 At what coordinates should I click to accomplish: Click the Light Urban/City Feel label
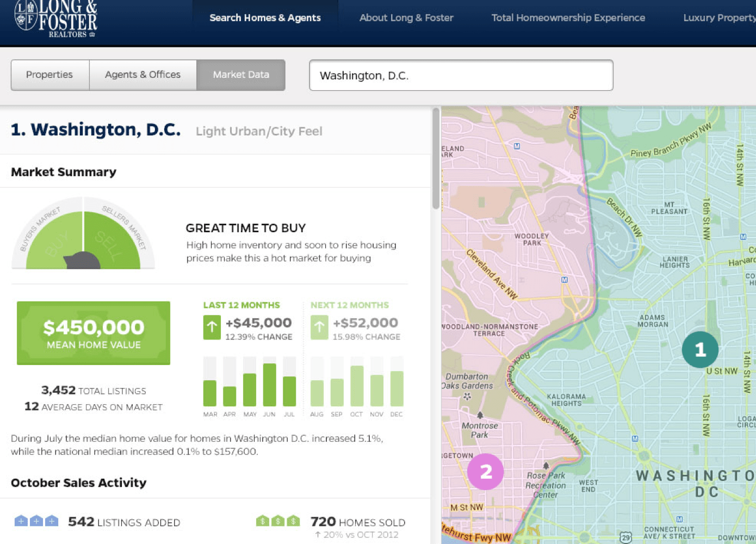pyautogui.click(x=259, y=131)
